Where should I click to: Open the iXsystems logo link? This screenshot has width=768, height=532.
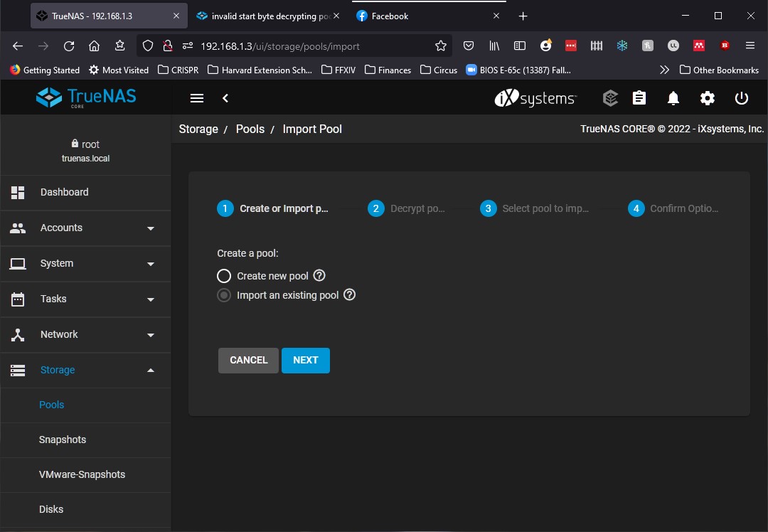535,98
